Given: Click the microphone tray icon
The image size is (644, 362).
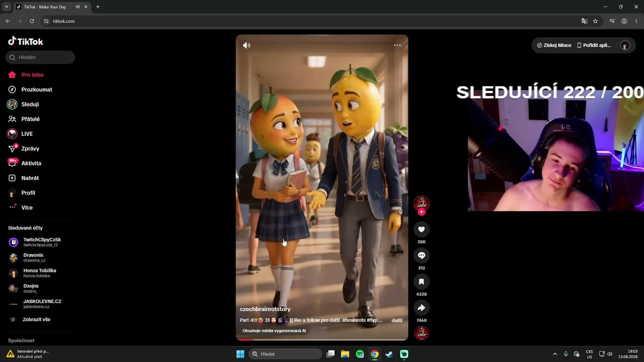Looking at the screenshot, I should click(x=566, y=354).
